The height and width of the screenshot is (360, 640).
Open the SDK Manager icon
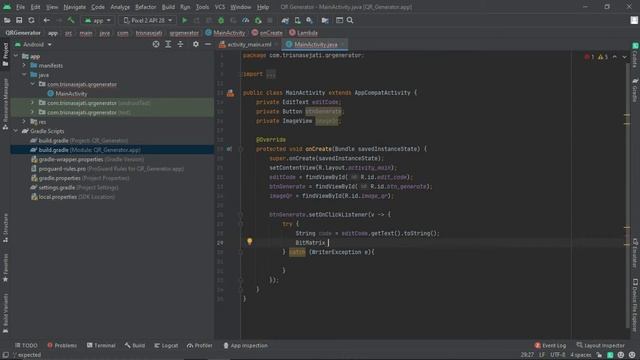309,20
